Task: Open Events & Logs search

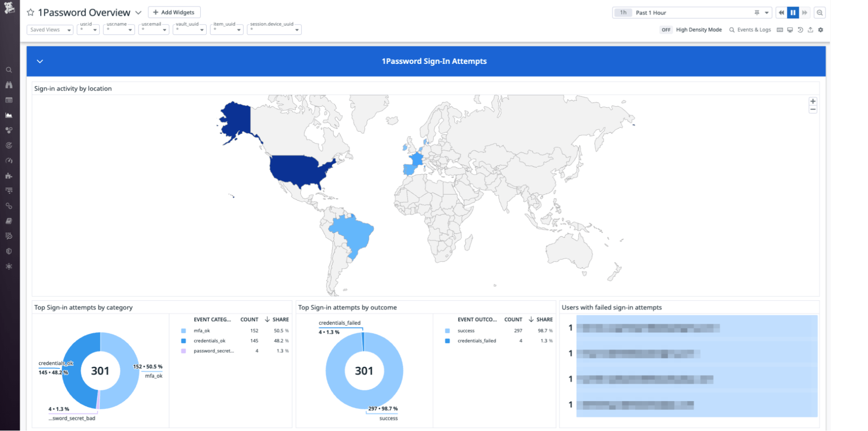Action: (x=750, y=30)
